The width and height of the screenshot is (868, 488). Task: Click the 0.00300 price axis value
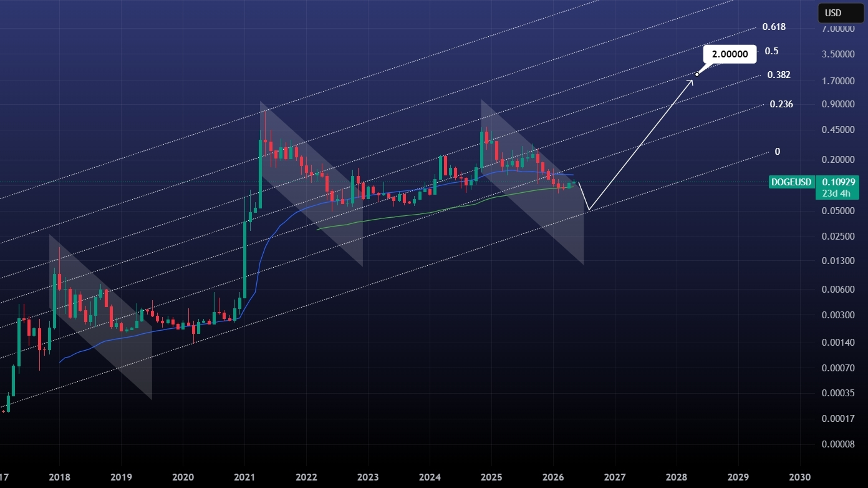(x=838, y=315)
